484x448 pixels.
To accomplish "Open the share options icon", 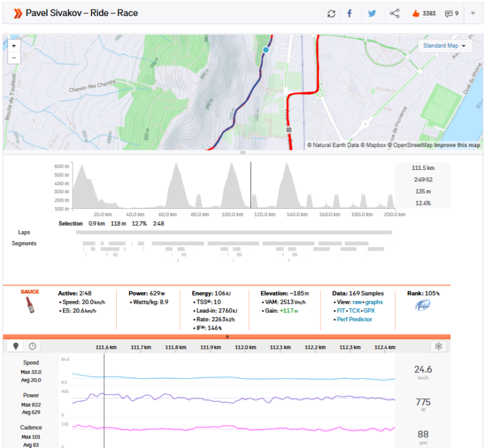I will 395,13.
